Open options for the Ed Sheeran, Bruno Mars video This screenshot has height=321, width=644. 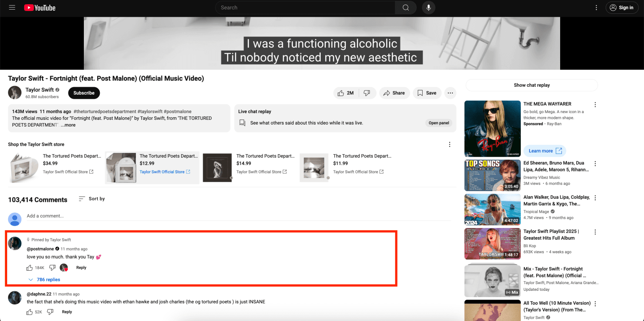click(x=595, y=164)
